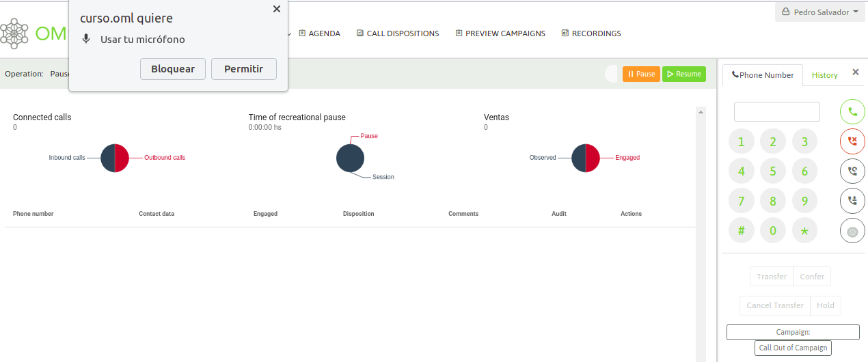The height and width of the screenshot is (362, 868).
Task: Switch to the History tab
Action: click(x=824, y=75)
